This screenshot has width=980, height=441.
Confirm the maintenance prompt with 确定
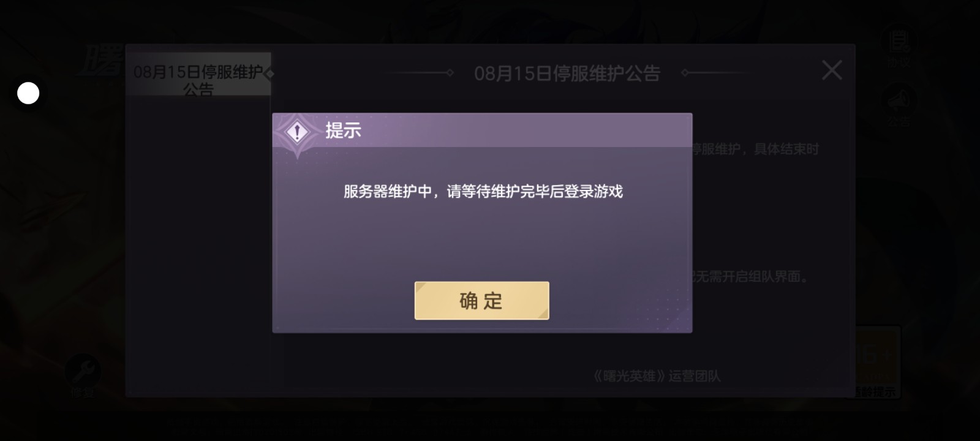481,301
